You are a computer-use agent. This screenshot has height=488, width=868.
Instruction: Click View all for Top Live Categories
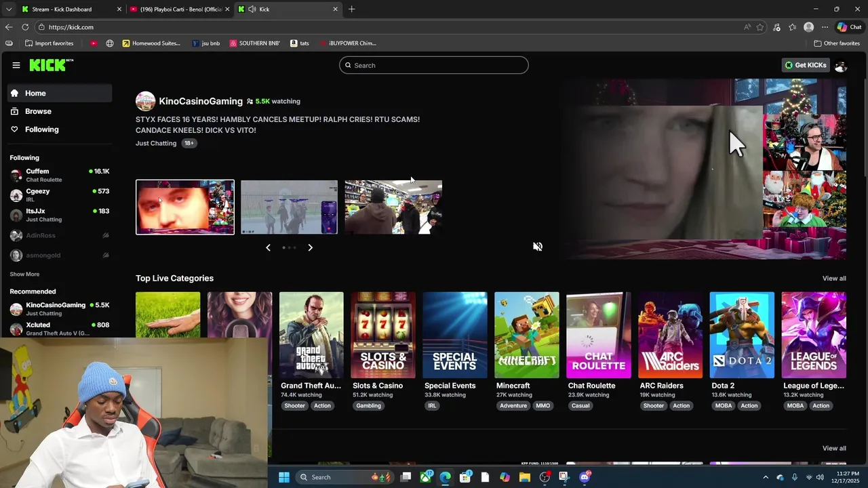(834, 279)
